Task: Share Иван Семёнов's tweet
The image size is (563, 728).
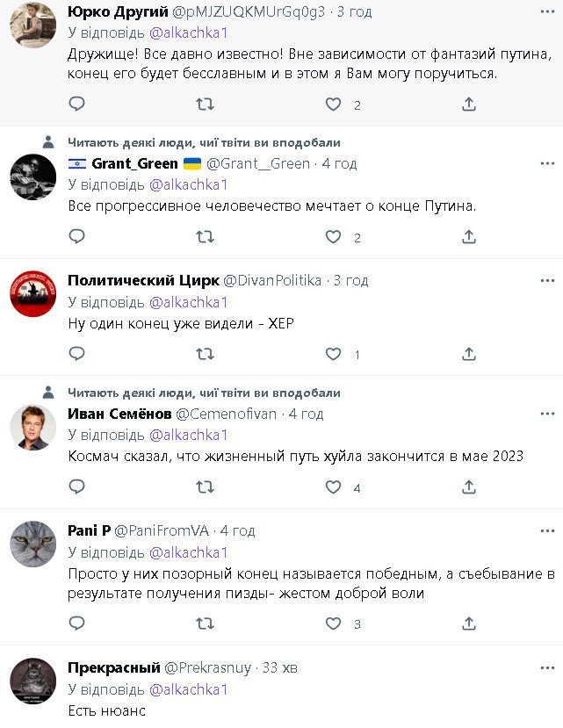Action: point(469,487)
